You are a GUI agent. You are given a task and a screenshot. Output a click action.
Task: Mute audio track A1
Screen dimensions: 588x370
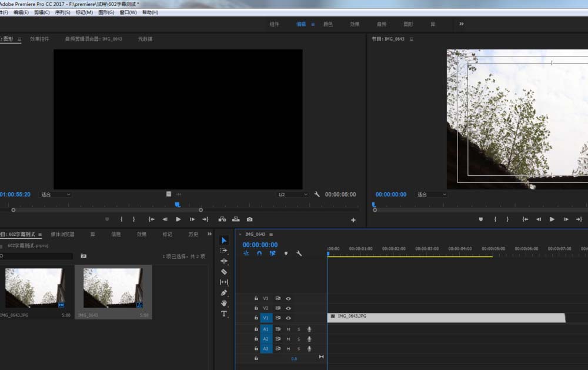click(x=288, y=329)
